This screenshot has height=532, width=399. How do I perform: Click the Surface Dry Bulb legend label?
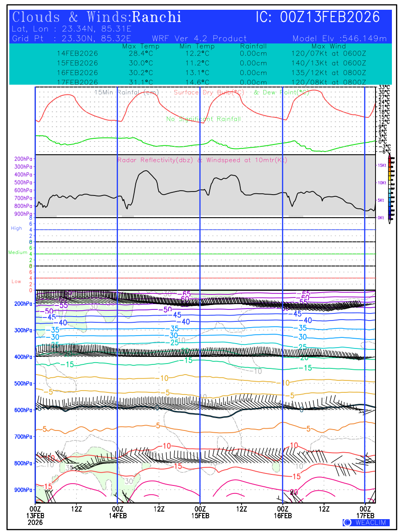(209, 92)
